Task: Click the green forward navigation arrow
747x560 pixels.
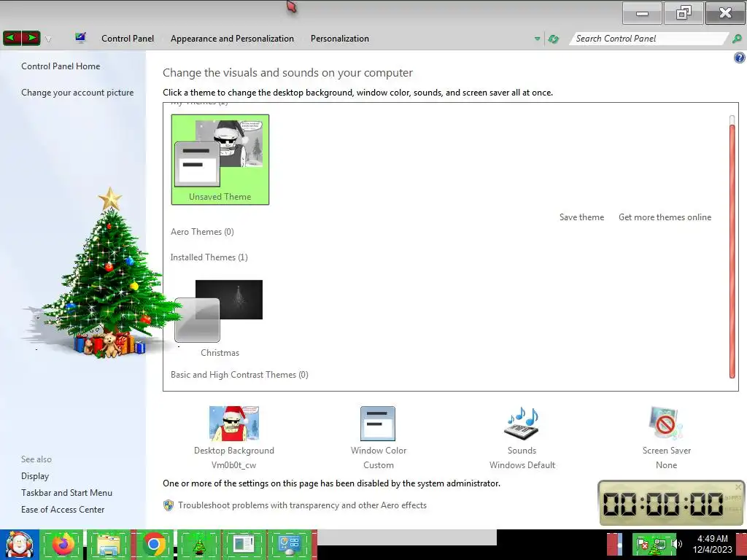Action: 31,38
